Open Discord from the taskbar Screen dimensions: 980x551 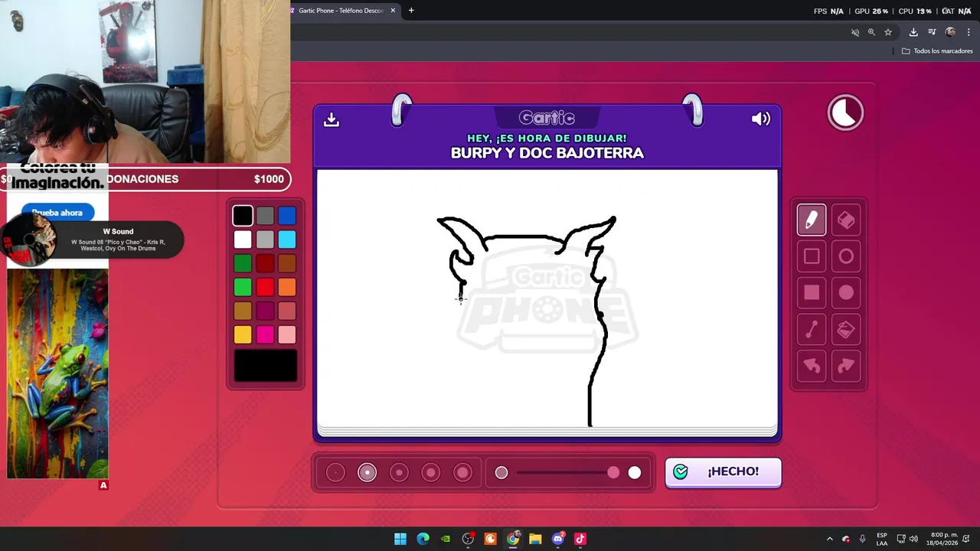tap(558, 539)
